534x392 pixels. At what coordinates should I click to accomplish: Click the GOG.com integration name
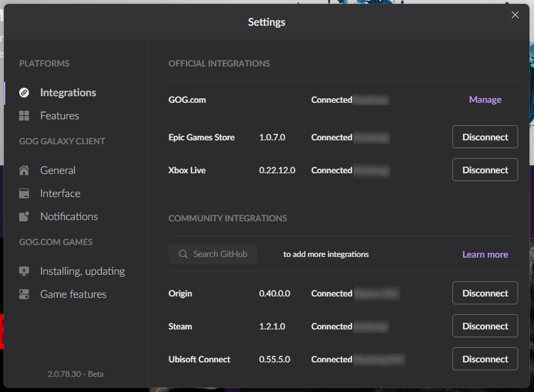(x=187, y=100)
